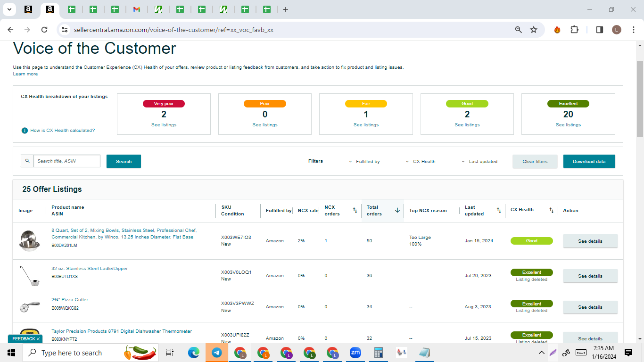Screen dimensions: 644x362
Task: Open the Learn more link
Action: click(x=25, y=74)
